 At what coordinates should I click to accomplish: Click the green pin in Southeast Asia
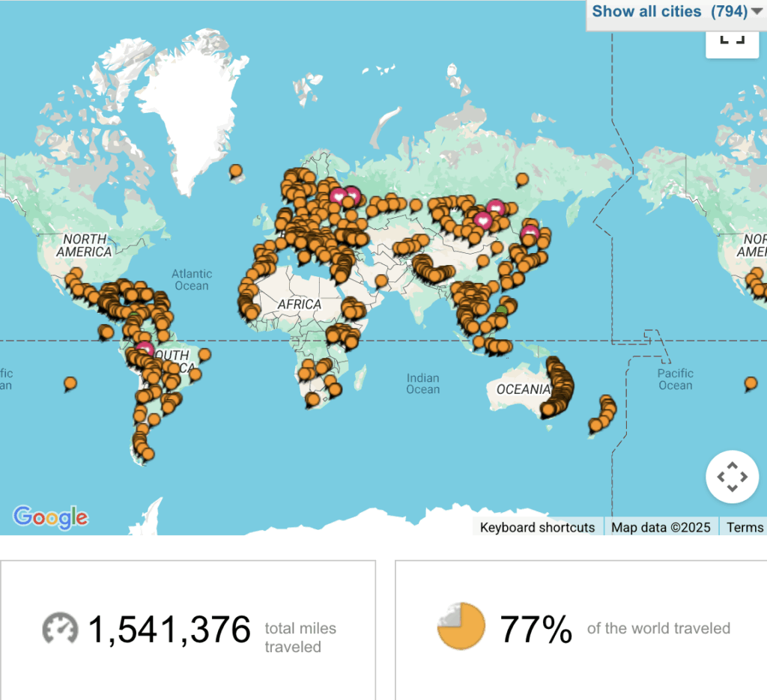(x=502, y=309)
